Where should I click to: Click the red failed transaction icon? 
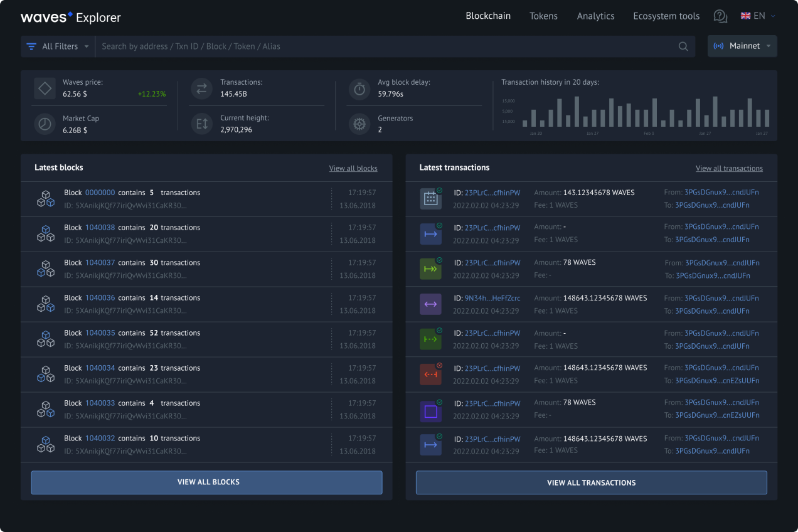coord(431,375)
